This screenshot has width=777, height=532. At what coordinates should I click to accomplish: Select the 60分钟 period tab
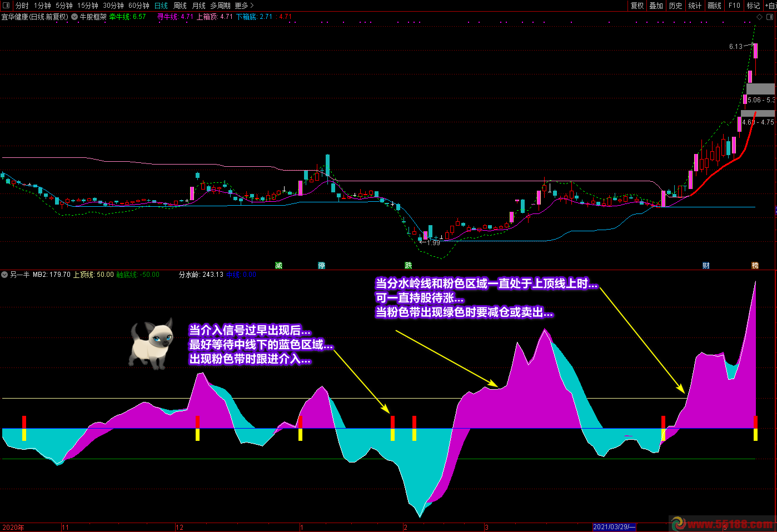pyautogui.click(x=139, y=6)
